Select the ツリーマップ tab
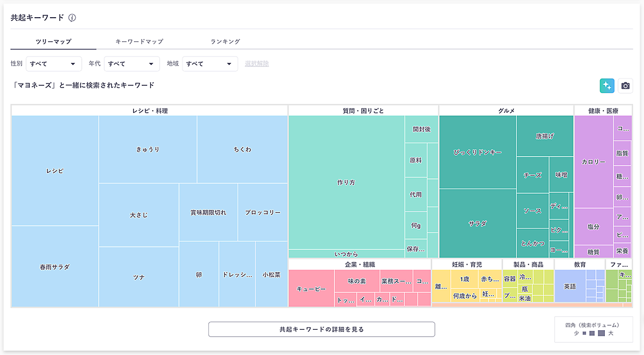The height and width of the screenshot is (355, 644). (54, 41)
